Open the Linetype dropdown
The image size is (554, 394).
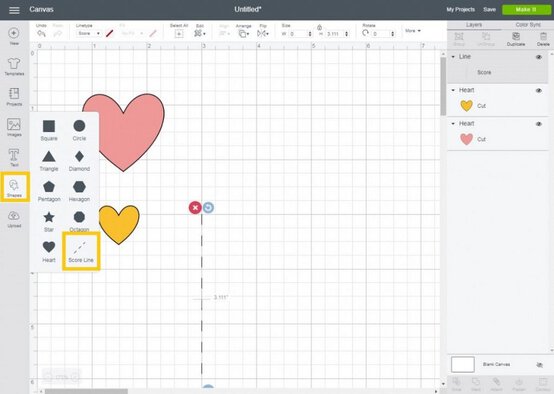tap(89, 33)
